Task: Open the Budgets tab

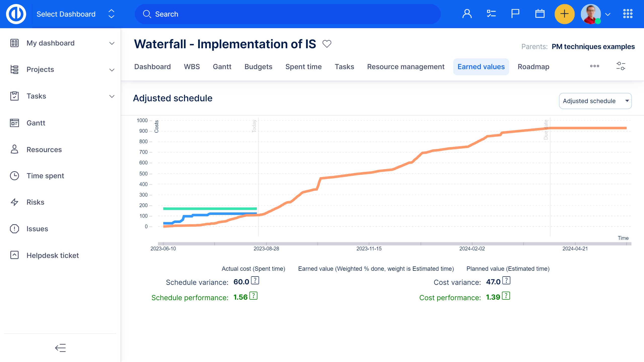Action: coord(258,67)
